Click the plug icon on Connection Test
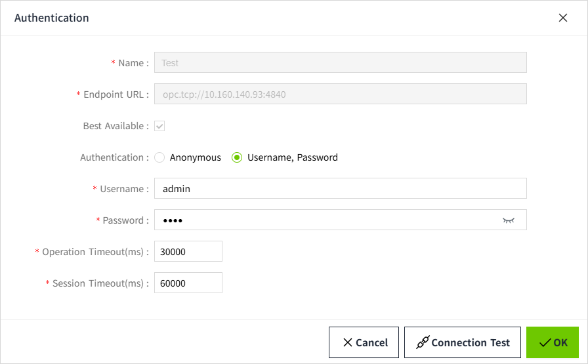The width and height of the screenshot is (588, 364). point(423,342)
